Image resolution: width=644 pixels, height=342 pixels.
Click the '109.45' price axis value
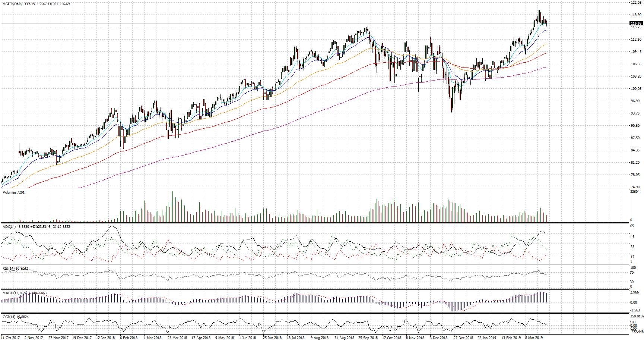(636, 52)
